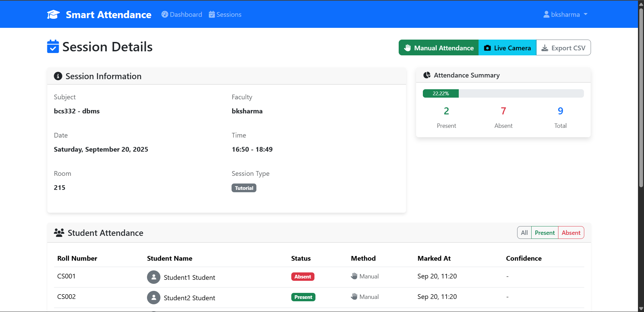Click the info icon in Session Information header
The width and height of the screenshot is (644, 312).
pos(58,76)
